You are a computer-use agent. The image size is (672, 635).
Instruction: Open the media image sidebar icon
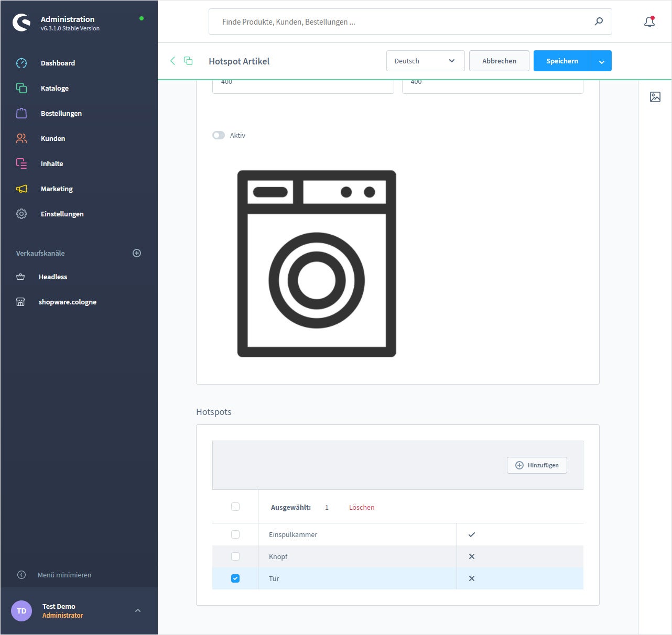(655, 97)
